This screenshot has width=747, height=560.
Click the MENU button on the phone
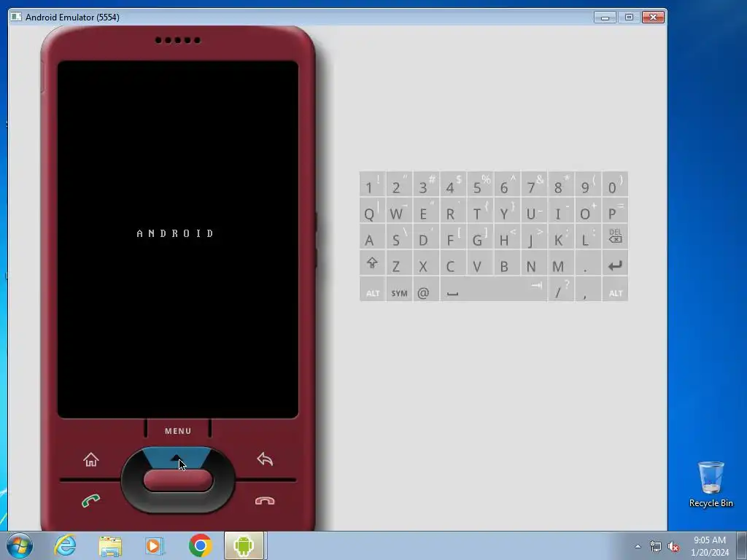178,430
